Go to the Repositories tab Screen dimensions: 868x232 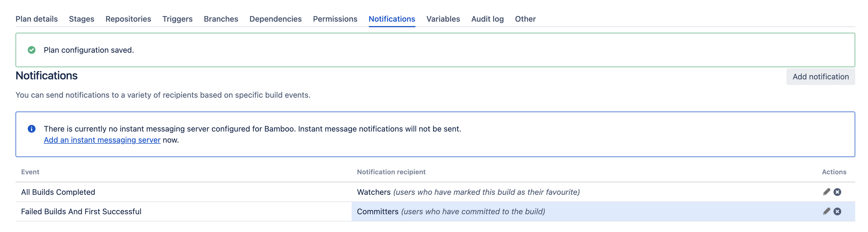pos(128,19)
